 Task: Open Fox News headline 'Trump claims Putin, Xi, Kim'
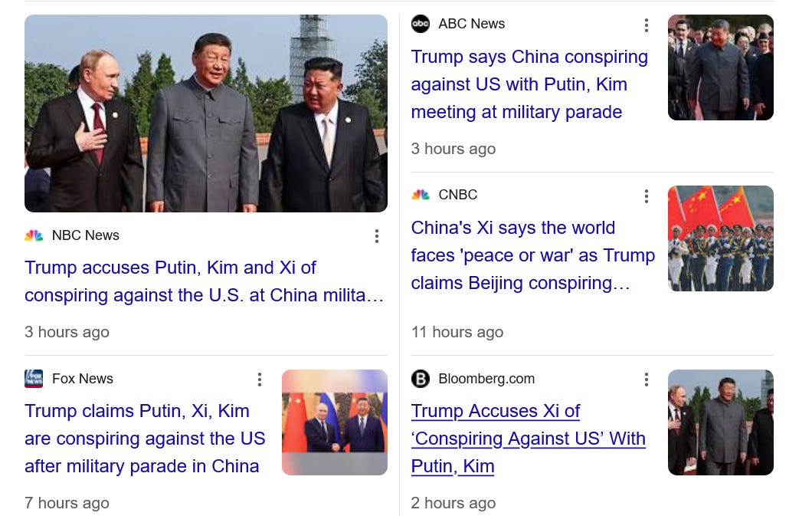(145, 439)
